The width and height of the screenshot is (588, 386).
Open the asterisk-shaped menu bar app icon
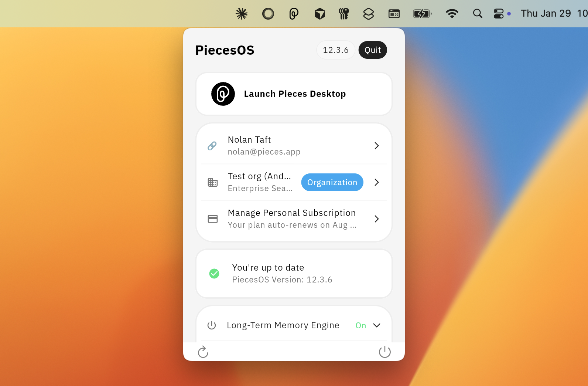242,14
